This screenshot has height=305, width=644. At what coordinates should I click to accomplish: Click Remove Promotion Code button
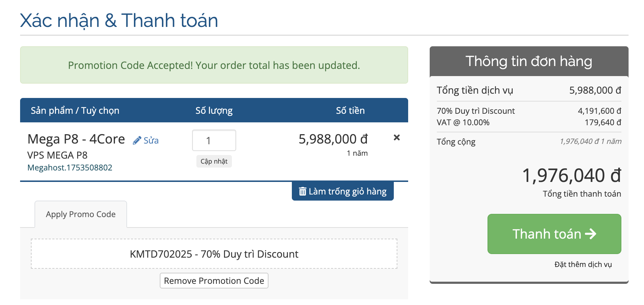click(x=214, y=281)
